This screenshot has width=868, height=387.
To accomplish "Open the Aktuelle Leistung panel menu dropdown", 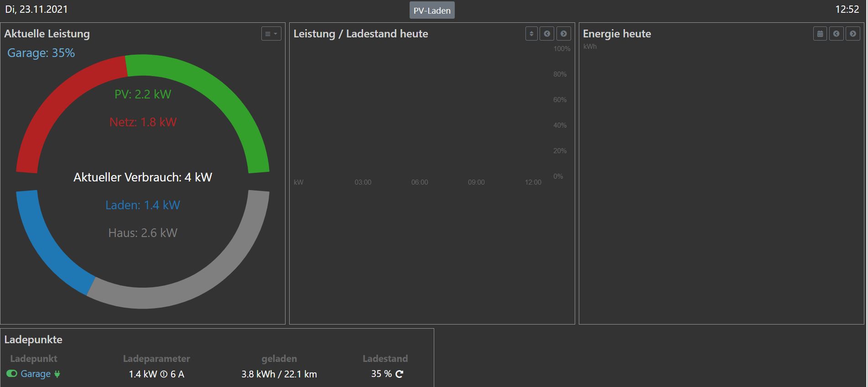I will [x=271, y=34].
